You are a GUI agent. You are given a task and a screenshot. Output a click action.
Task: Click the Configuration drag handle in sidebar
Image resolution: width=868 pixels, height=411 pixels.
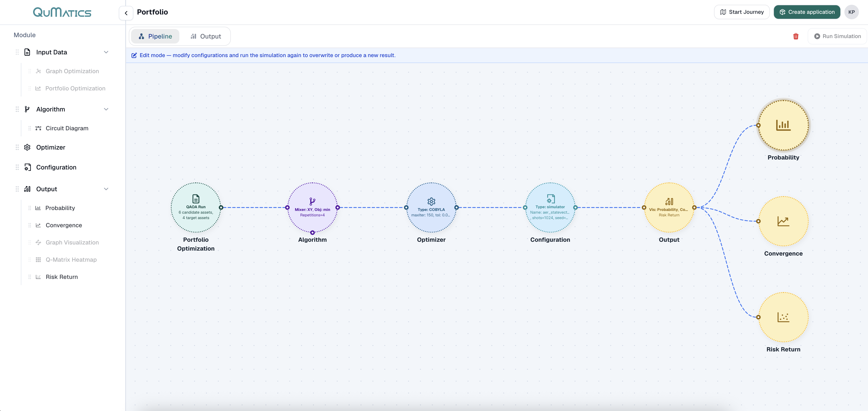tap(17, 167)
